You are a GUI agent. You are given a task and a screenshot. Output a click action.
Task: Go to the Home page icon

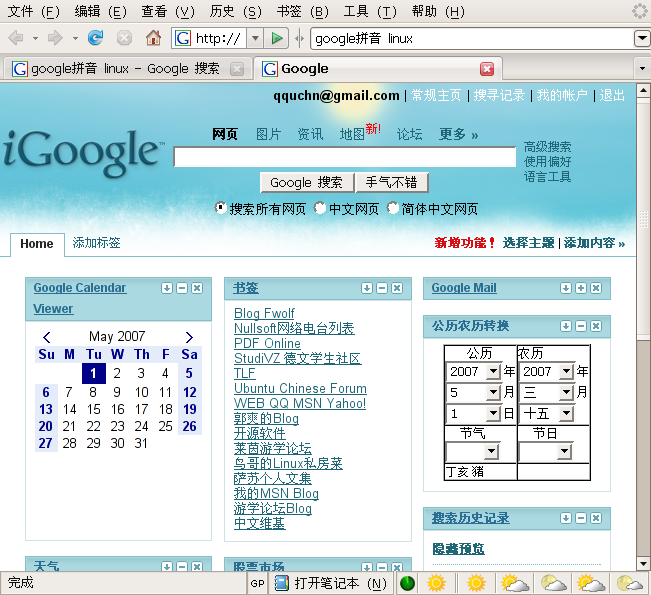153,38
